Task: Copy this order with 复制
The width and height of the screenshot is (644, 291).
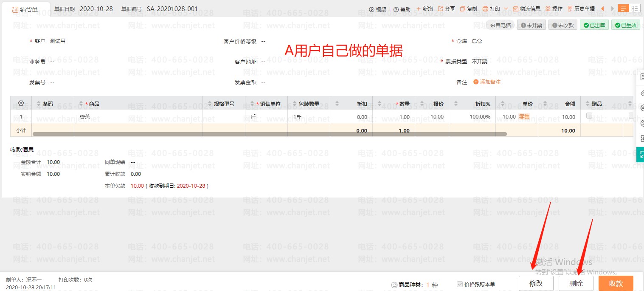Action: click(469, 9)
